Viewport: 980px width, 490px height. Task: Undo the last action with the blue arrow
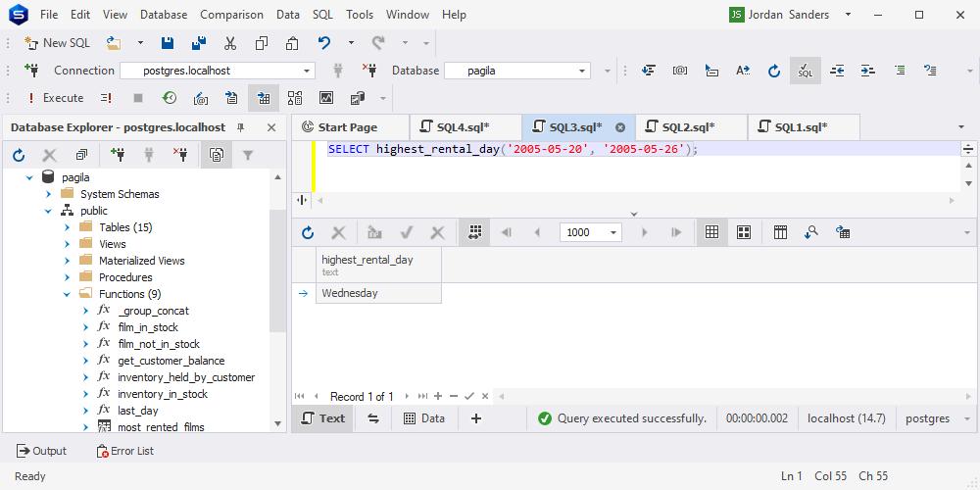[323, 43]
